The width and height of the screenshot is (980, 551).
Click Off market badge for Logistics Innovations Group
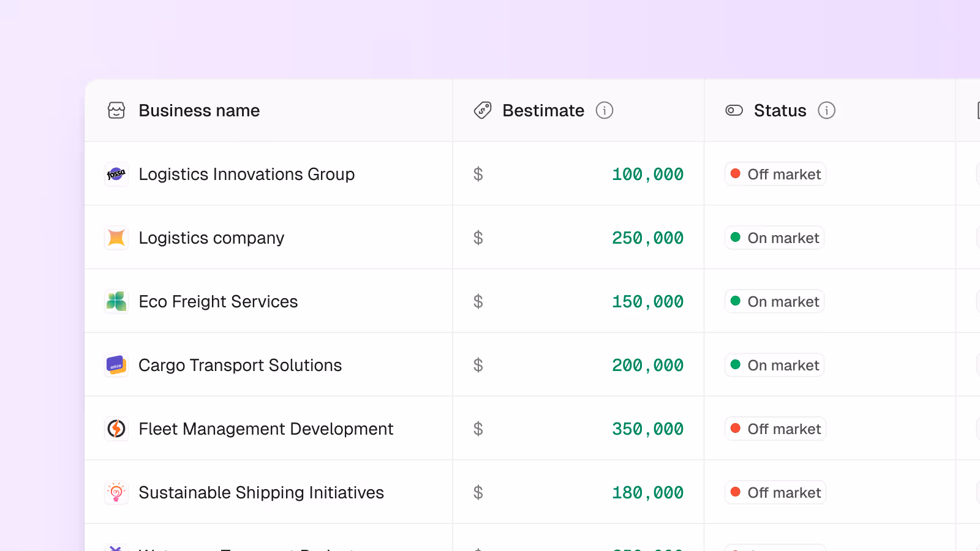click(x=775, y=174)
